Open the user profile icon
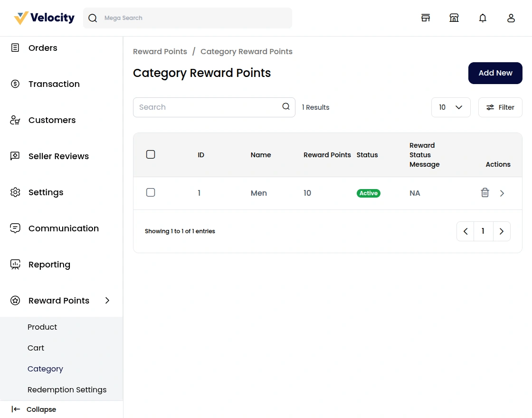 coord(511,18)
